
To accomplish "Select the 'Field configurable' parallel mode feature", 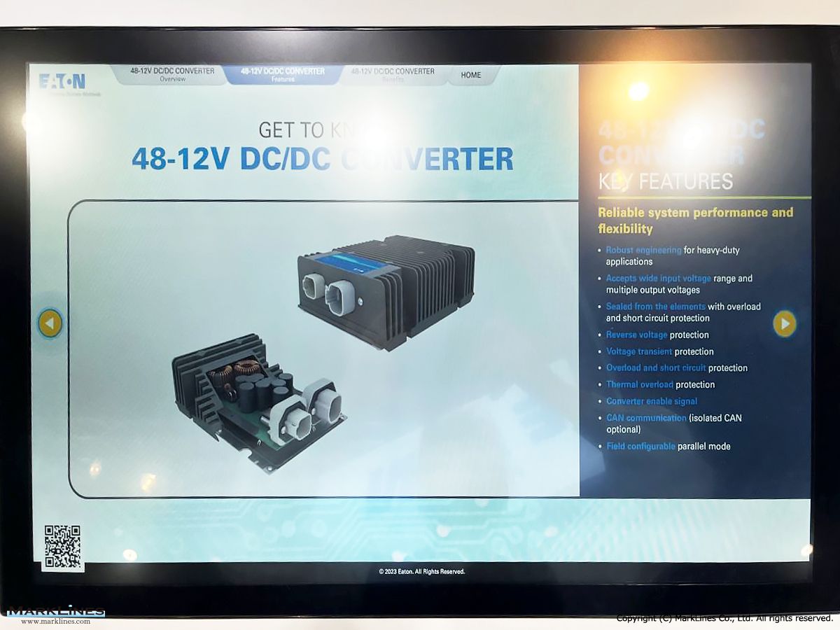I will pos(668,446).
